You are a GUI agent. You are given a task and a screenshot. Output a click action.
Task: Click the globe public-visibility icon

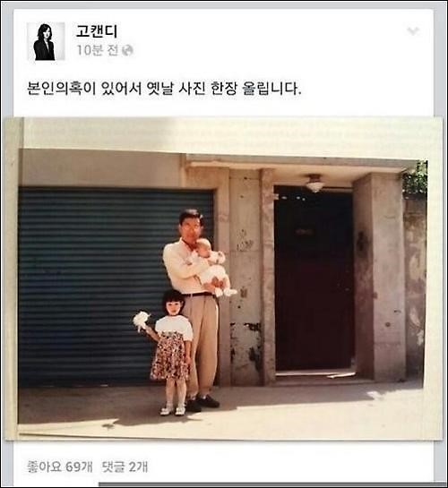tap(127, 50)
